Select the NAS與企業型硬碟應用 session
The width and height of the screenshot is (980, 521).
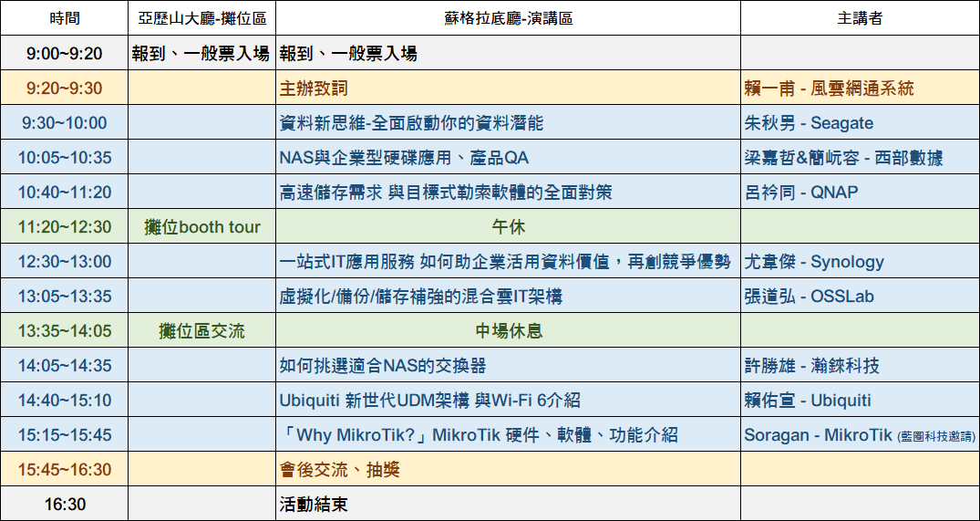coord(404,158)
